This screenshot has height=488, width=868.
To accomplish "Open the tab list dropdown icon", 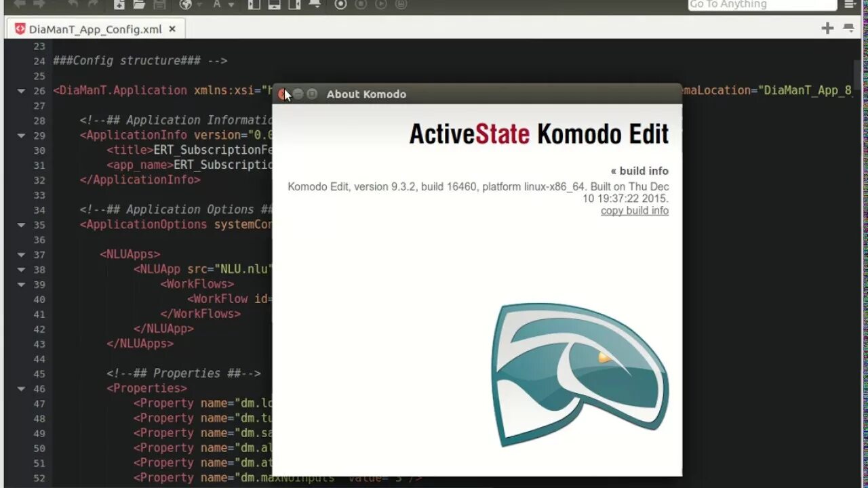I will coord(848,28).
